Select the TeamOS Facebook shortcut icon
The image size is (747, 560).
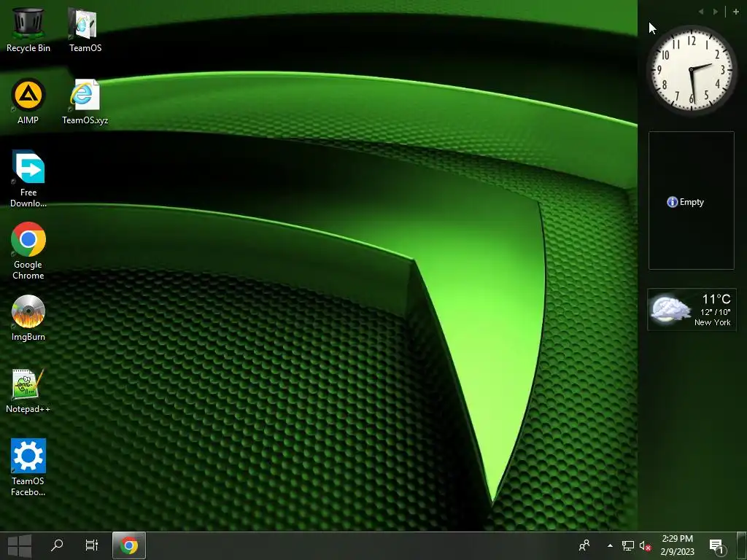(28, 467)
